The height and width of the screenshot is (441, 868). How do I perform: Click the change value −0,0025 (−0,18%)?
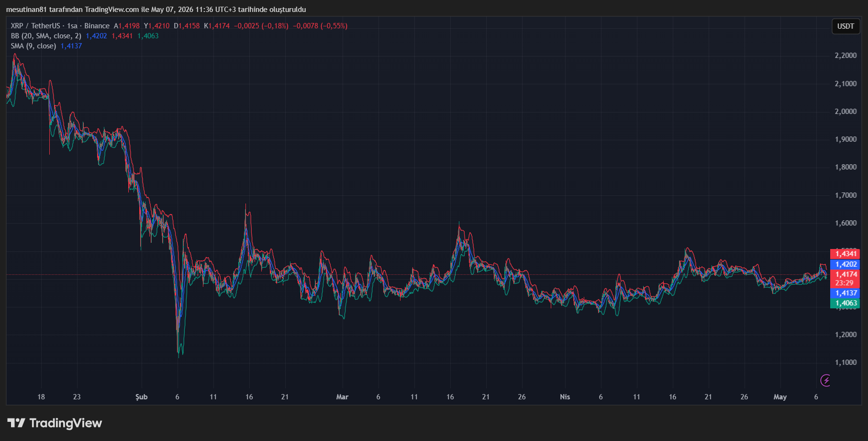click(x=261, y=26)
